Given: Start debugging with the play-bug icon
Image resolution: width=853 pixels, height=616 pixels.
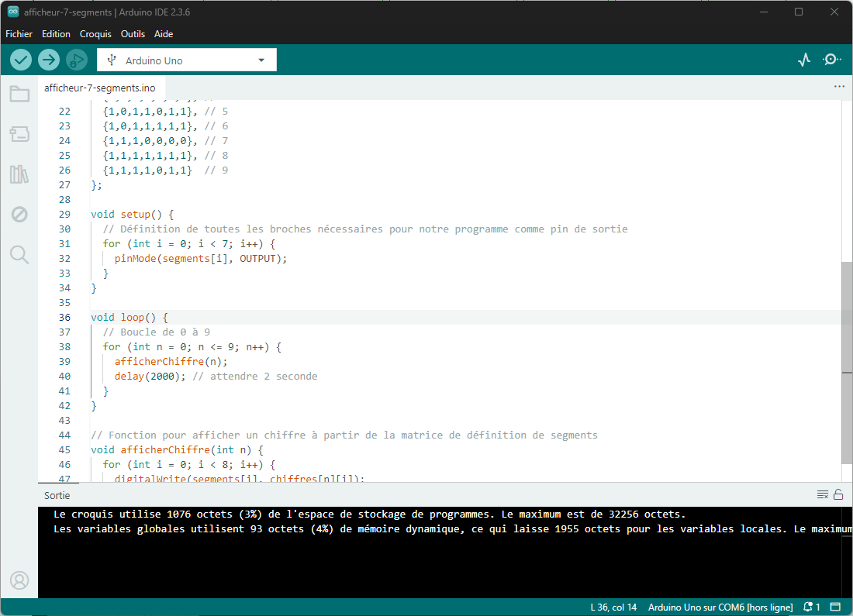Looking at the screenshot, I should tap(77, 60).
